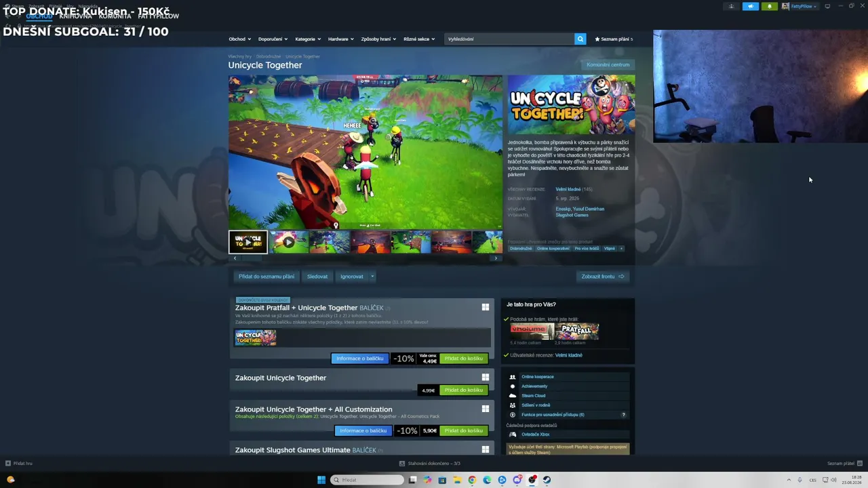Add Pratfall bundle 4,49€ to cart
This screenshot has width=868, height=488.
click(x=464, y=359)
